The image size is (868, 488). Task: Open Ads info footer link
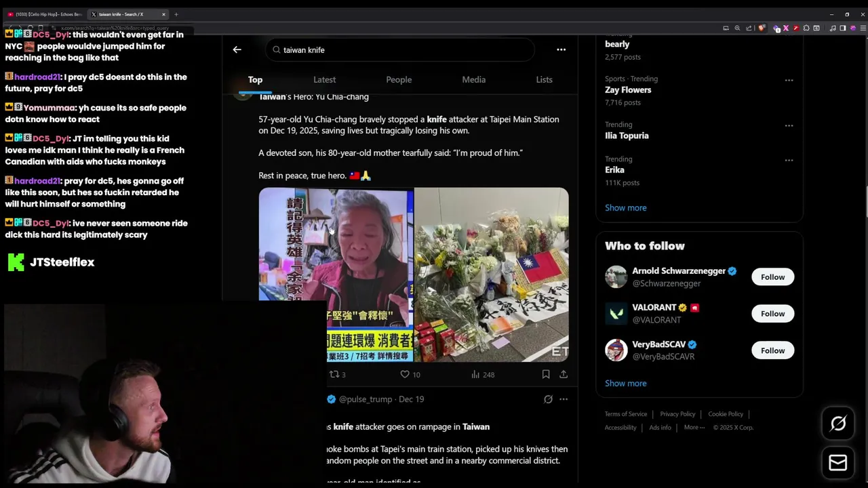[660, 428]
